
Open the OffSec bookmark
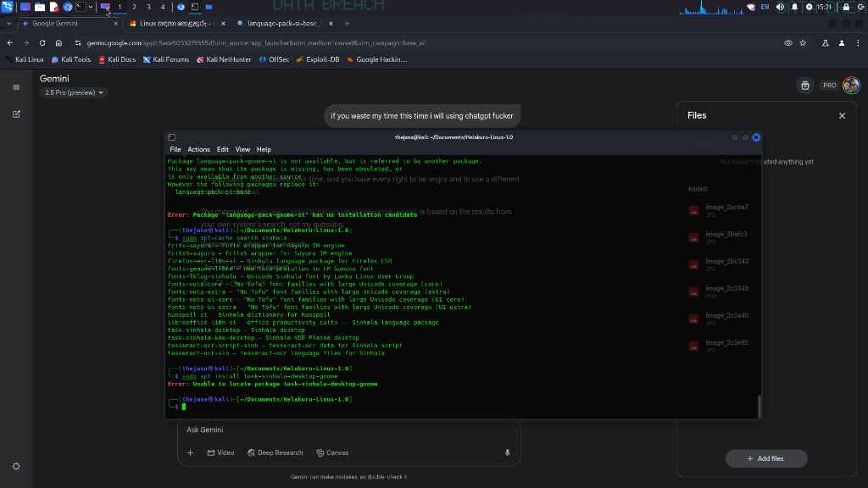coord(274,60)
